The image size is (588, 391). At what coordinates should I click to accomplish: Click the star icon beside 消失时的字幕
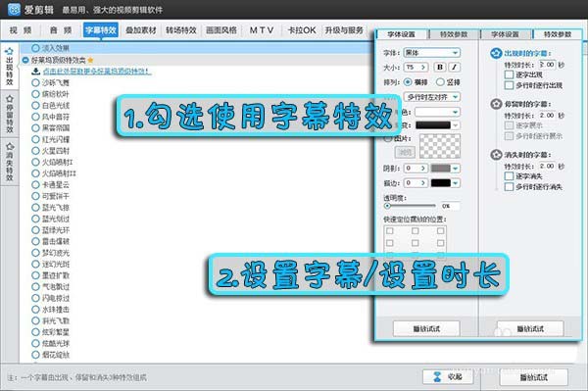(x=496, y=155)
